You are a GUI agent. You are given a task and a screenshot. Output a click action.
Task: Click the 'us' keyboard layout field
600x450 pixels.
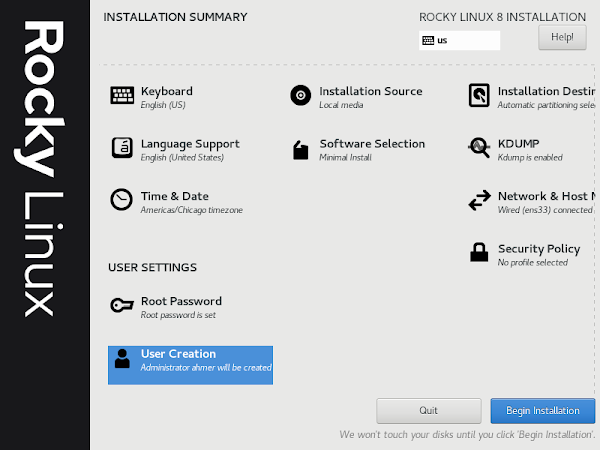pos(459,40)
